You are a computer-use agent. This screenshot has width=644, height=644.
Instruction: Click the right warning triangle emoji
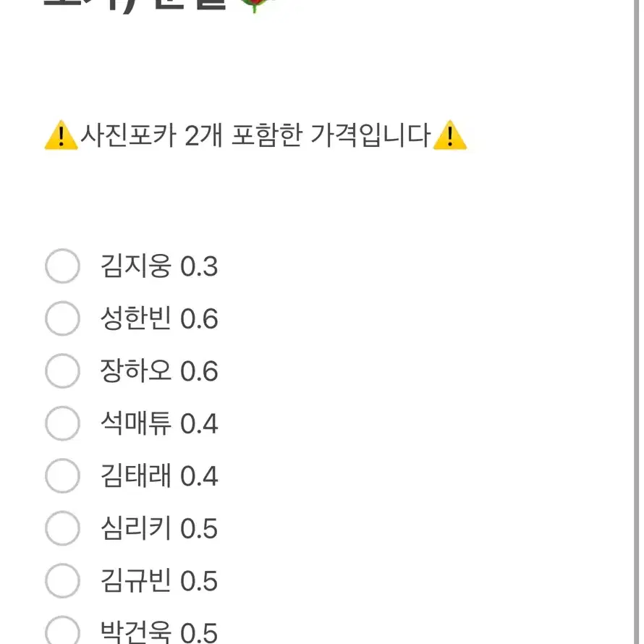[450, 135]
